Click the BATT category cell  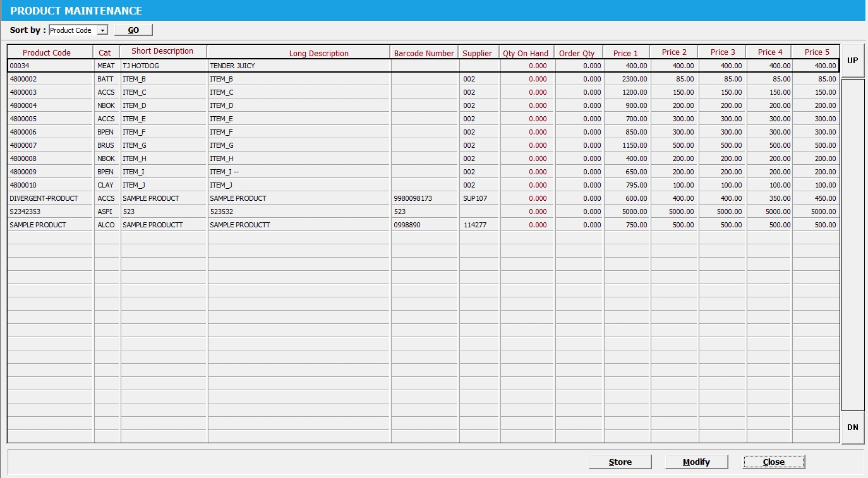coord(107,79)
